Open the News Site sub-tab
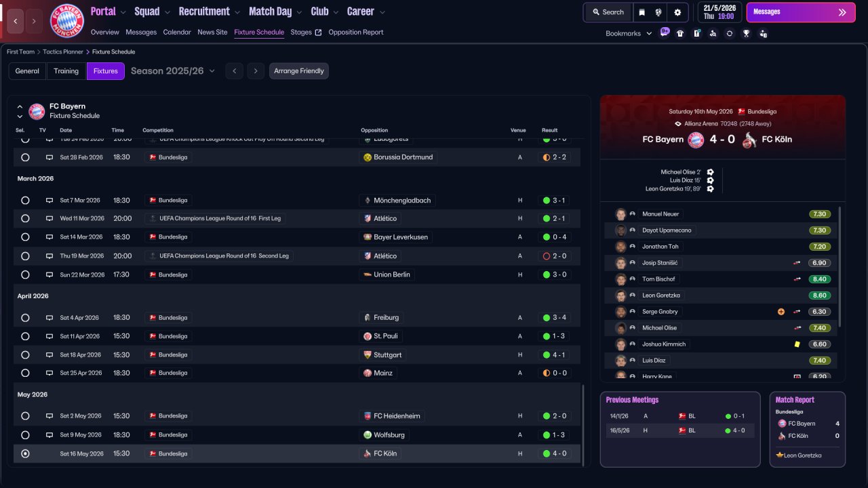This screenshot has height=488, width=868. 212,33
